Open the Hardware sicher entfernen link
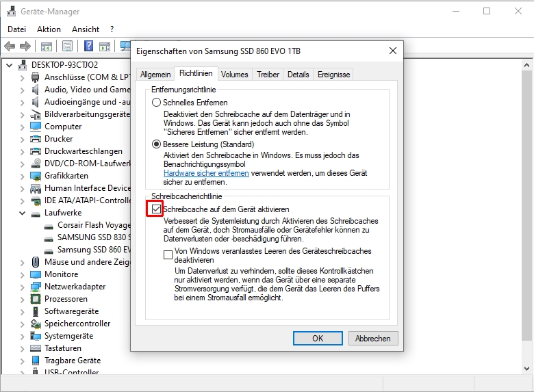Viewport: 534px width, 392px height. pos(206,173)
